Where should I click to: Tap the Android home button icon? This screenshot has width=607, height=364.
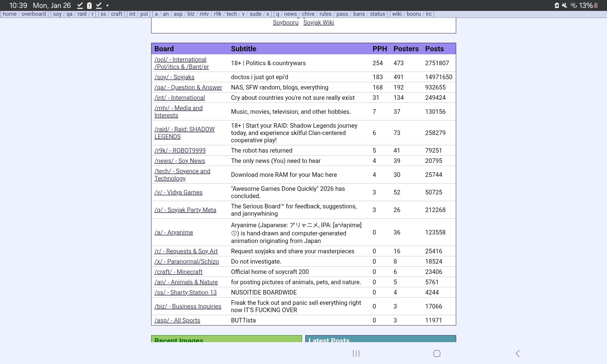pos(437,353)
